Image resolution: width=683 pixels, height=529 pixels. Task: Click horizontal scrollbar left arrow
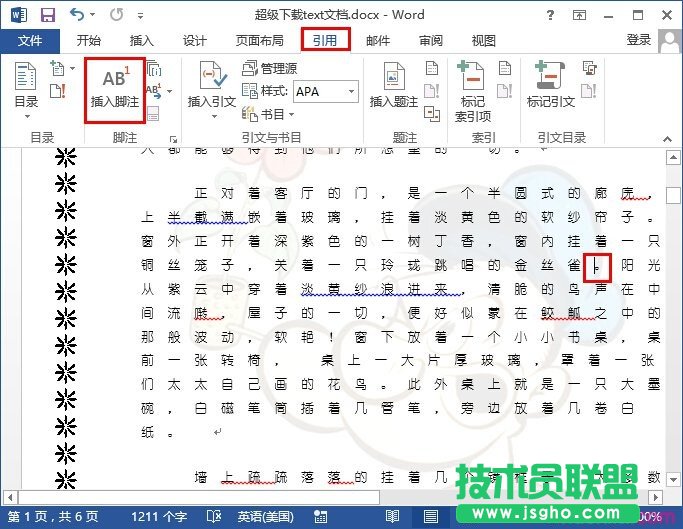[10, 497]
